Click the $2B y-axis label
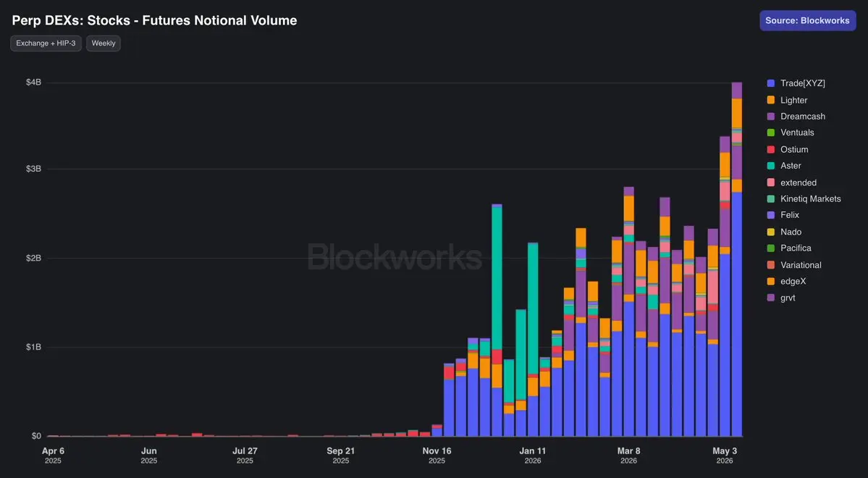The height and width of the screenshot is (478, 868). (x=33, y=258)
